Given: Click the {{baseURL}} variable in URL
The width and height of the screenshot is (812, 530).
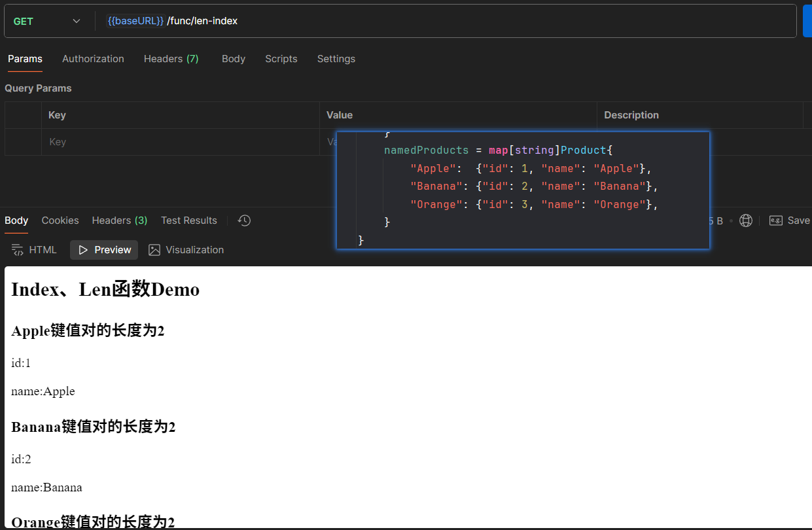Looking at the screenshot, I should coord(135,21).
